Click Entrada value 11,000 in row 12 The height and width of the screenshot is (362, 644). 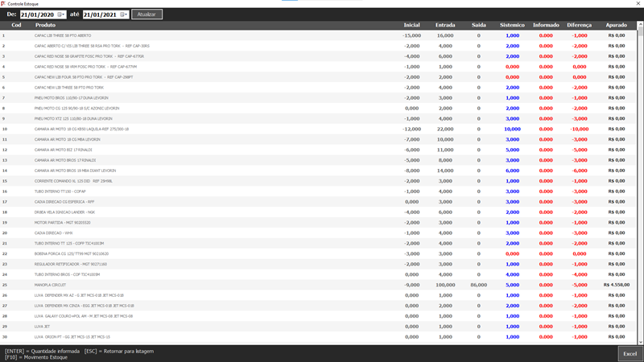click(x=445, y=150)
